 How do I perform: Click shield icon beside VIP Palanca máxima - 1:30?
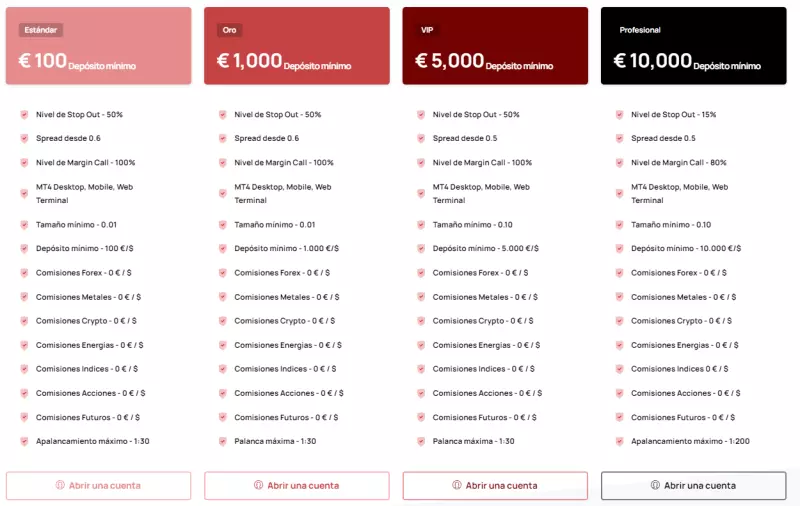(421, 441)
